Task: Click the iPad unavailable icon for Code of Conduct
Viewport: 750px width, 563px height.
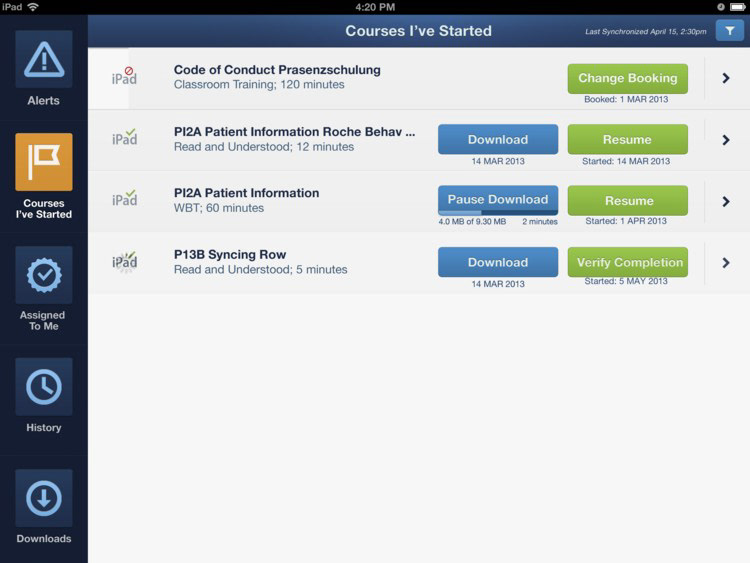Action: [124, 77]
